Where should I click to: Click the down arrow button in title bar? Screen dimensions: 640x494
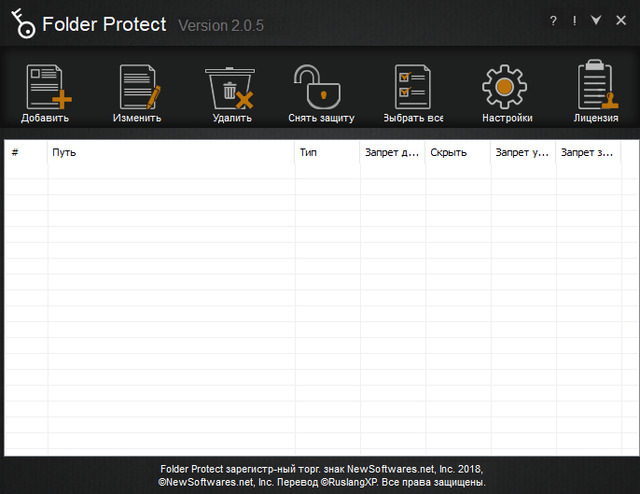point(596,21)
